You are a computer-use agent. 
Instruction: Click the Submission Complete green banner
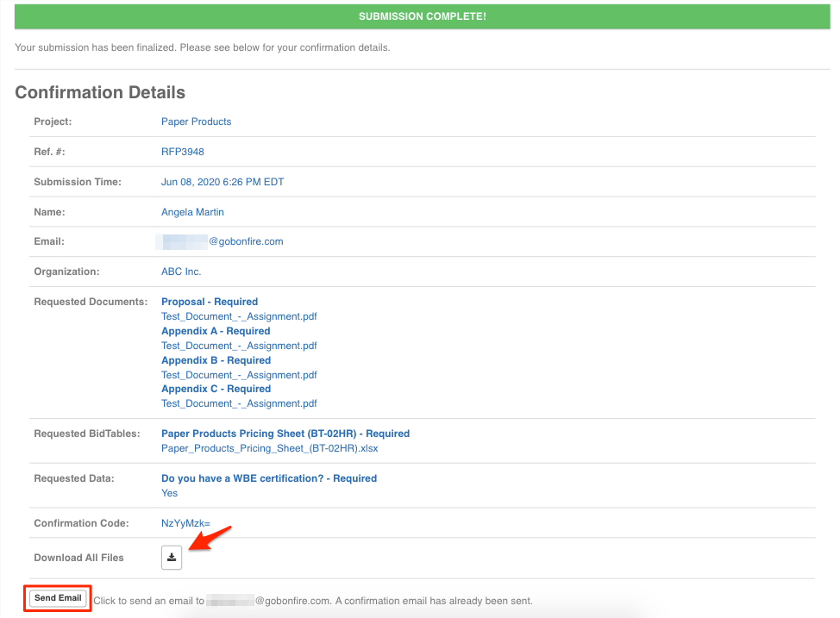(422, 16)
